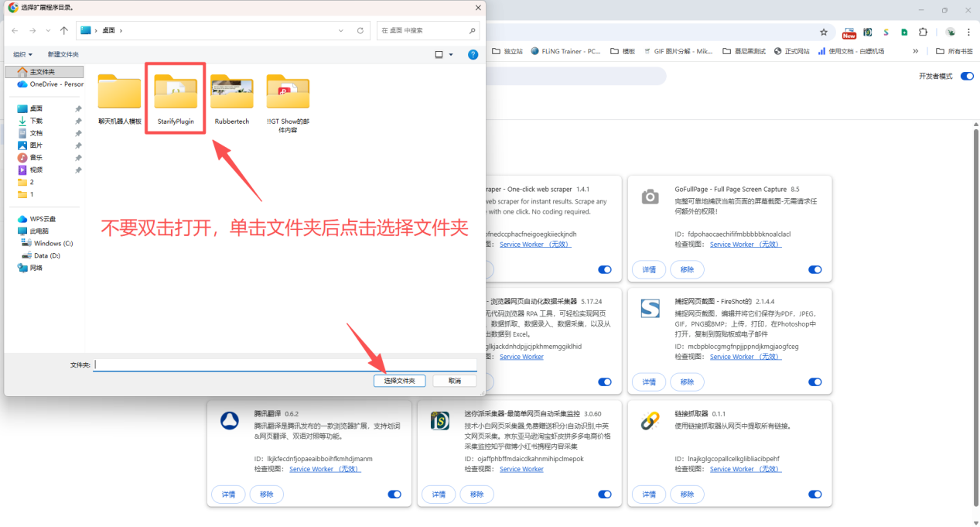
Task: Disable the GoFullPage extension toggle
Action: 814,269
